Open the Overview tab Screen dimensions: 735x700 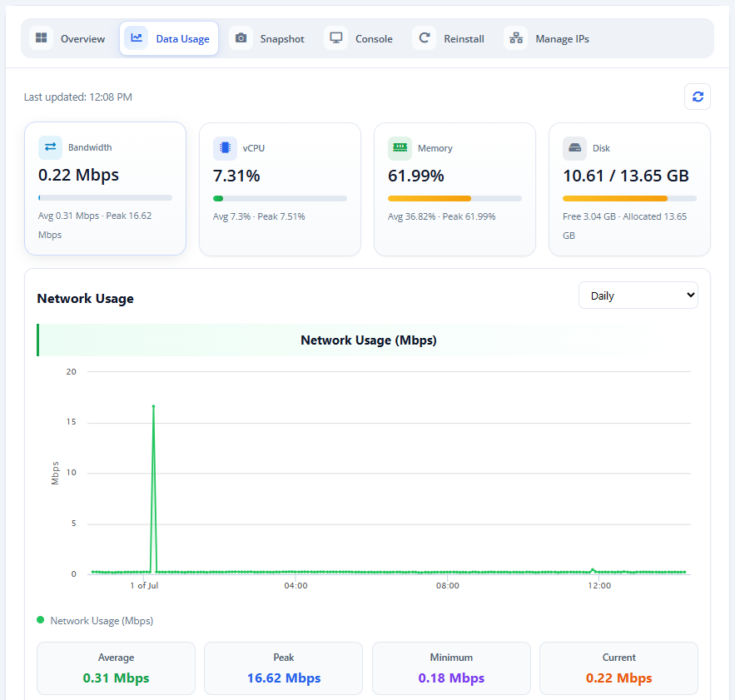(68, 38)
